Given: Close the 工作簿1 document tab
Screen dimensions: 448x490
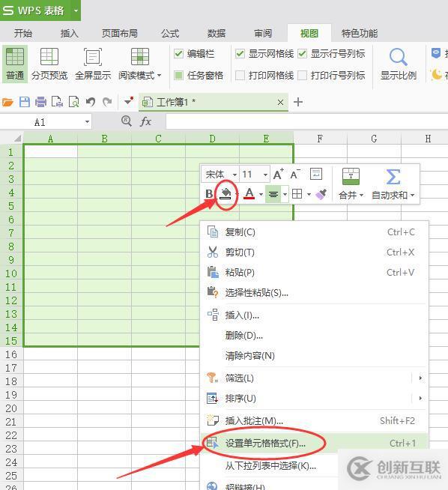Looking at the screenshot, I should point(280,102).
